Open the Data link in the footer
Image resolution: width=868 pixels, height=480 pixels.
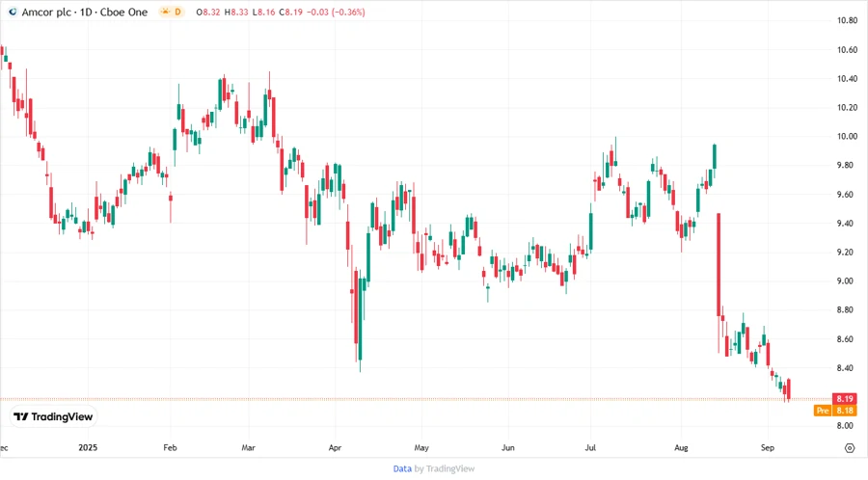[402, 468]
